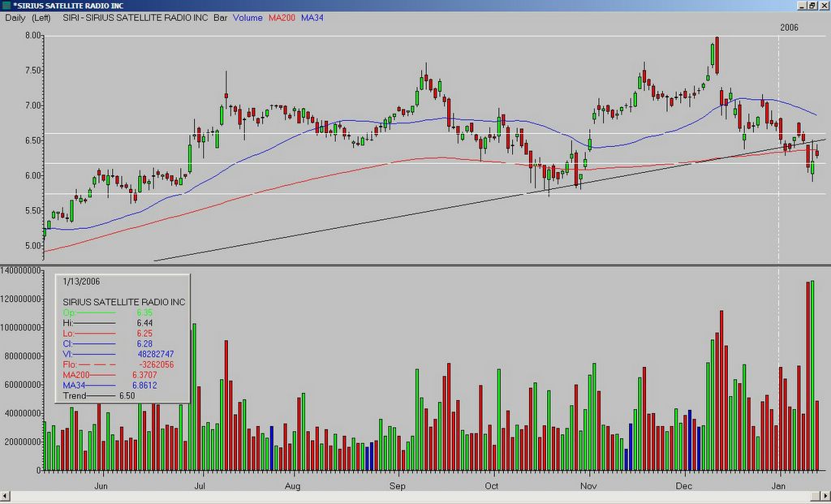Click the '(Left)' axis label

41,18
